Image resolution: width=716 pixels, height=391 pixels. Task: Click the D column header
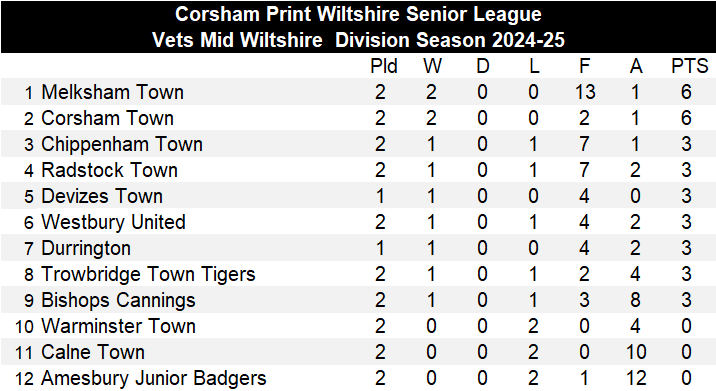[x=483, y=66]
